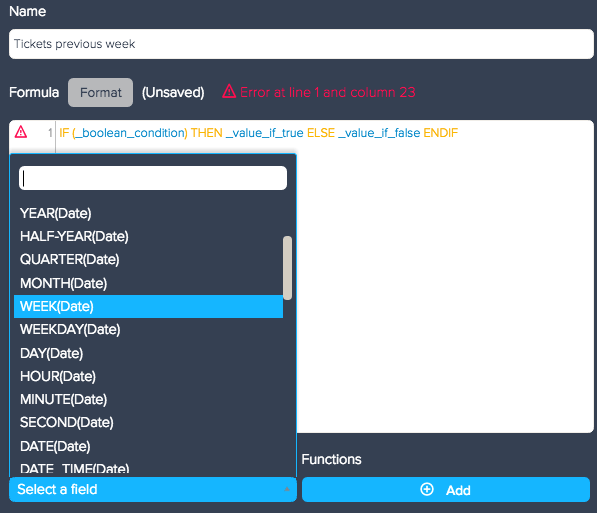This screenshot has width=597, height=513.
Task: Pick SECOND(Date) in the field list
Action: (148, 422)
